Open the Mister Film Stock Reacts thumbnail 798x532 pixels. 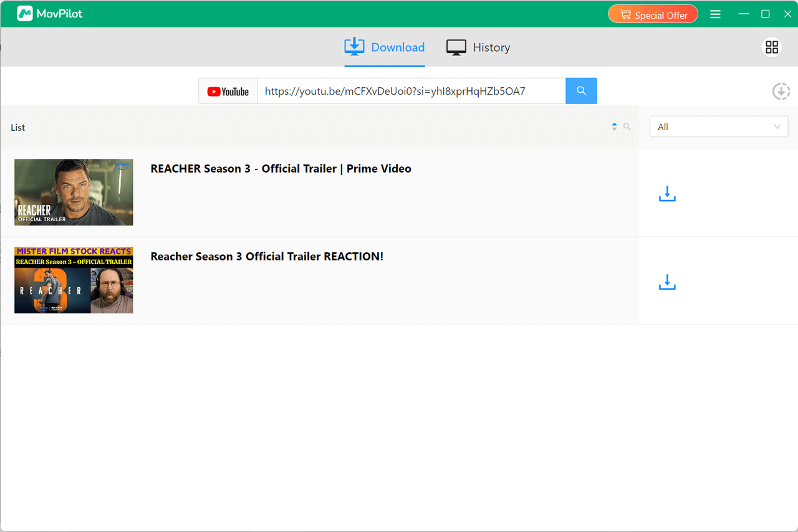pyautogui.click(x=74, y=280)
